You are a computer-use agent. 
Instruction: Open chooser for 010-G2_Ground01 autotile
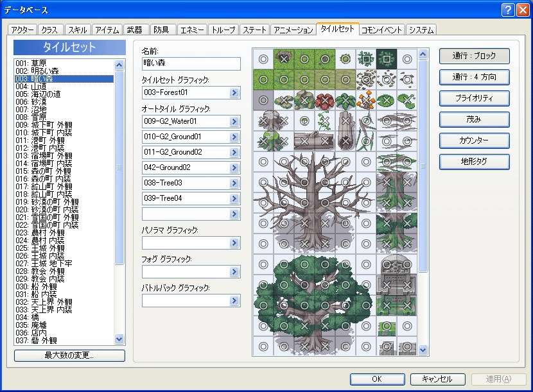(234, 137)
